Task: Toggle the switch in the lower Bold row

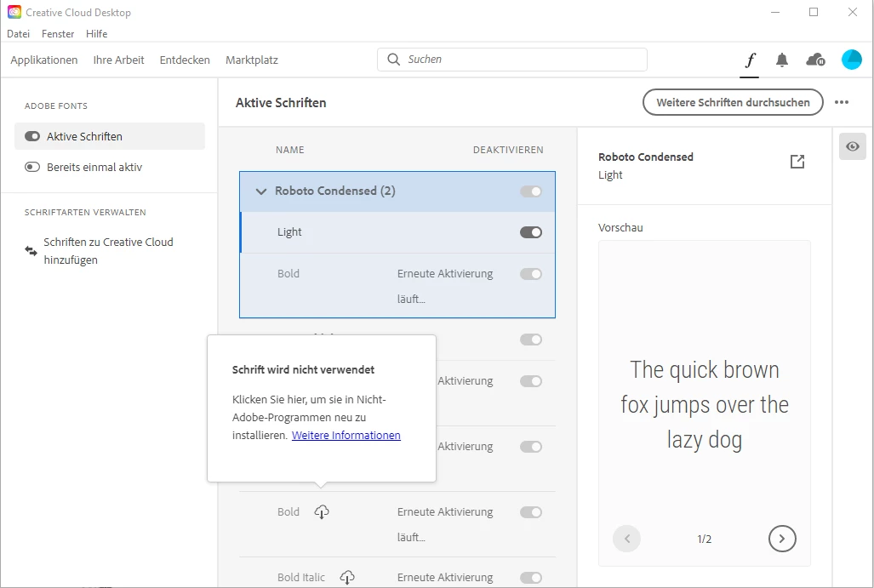Action: (531, 512)
